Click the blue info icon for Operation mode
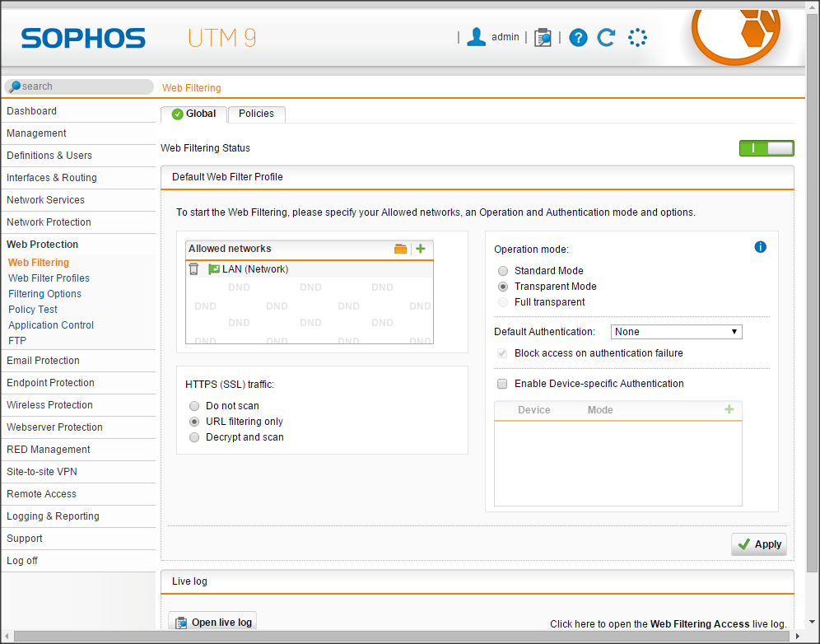The height and width of the screenshot is (644, 820). pyautogui.click(x=760, y=247)
